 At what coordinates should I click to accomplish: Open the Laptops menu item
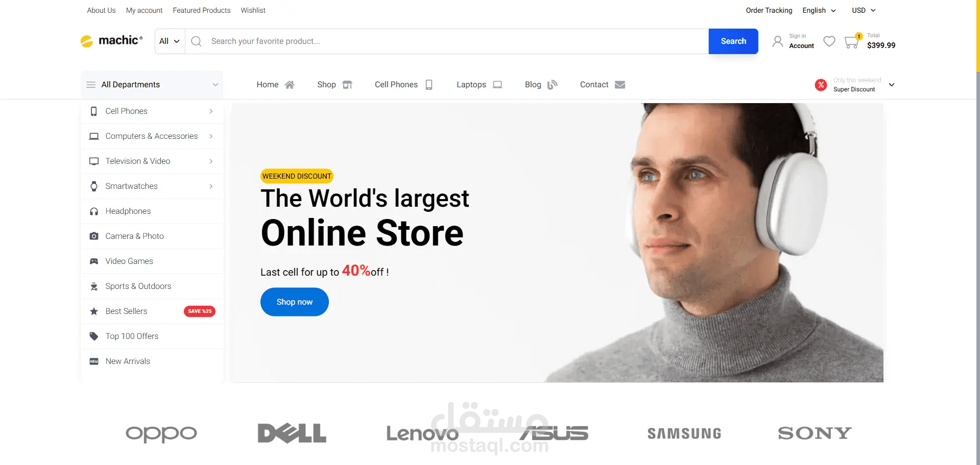coord(480,85)
